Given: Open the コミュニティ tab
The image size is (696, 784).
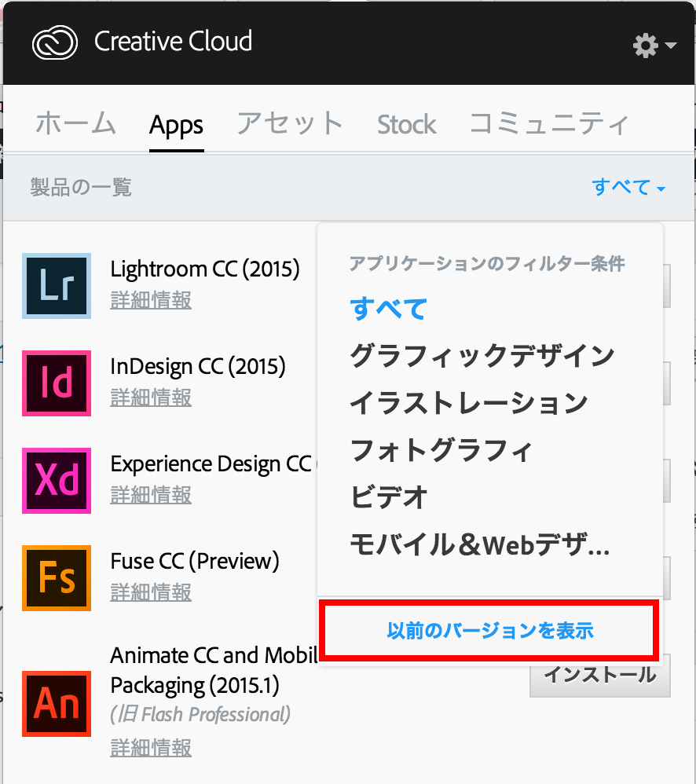Looking at the screenshot, I should (x=549, y=124).
